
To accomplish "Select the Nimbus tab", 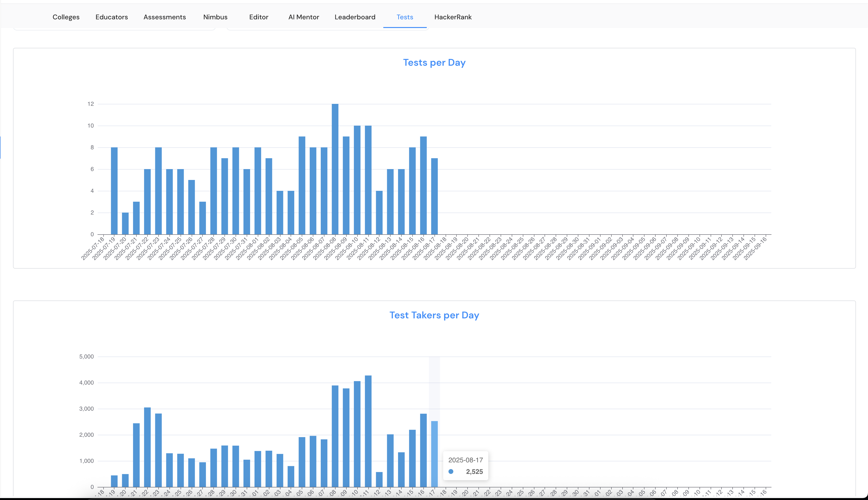I will [x=215, y=17].
